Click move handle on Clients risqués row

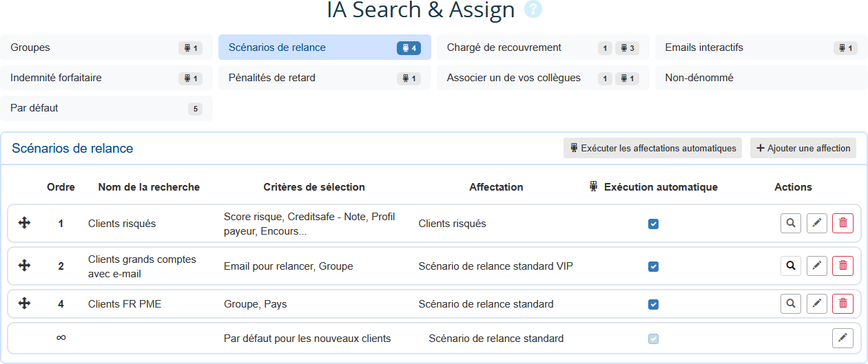(24, 223)
